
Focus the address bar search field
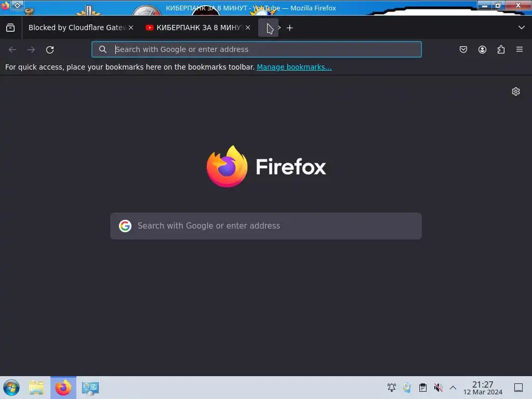(257, 49)
